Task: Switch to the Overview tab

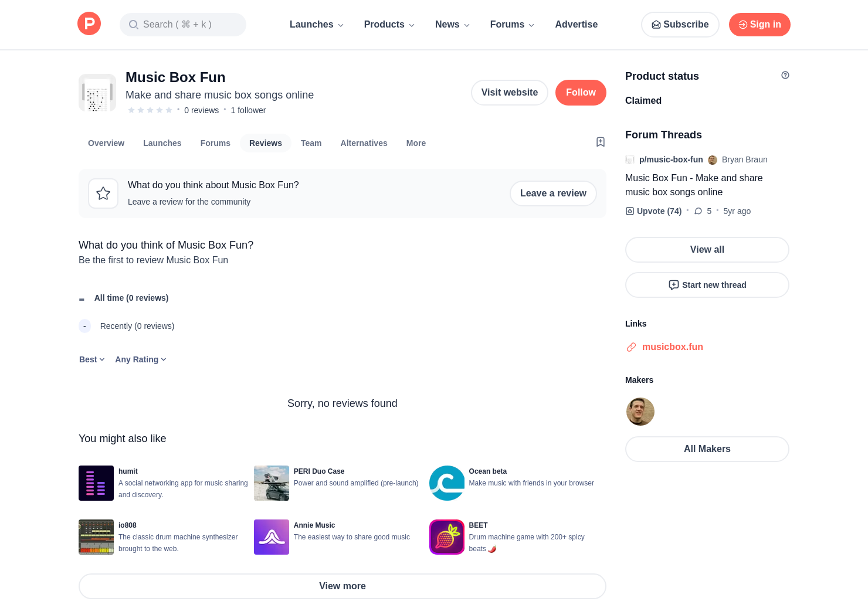Action: pyautogui.click(x=106, y=143)
